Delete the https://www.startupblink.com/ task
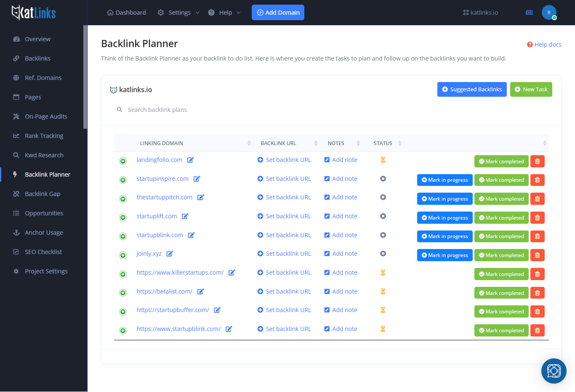 pyautogui.click(x=537, y=331)
